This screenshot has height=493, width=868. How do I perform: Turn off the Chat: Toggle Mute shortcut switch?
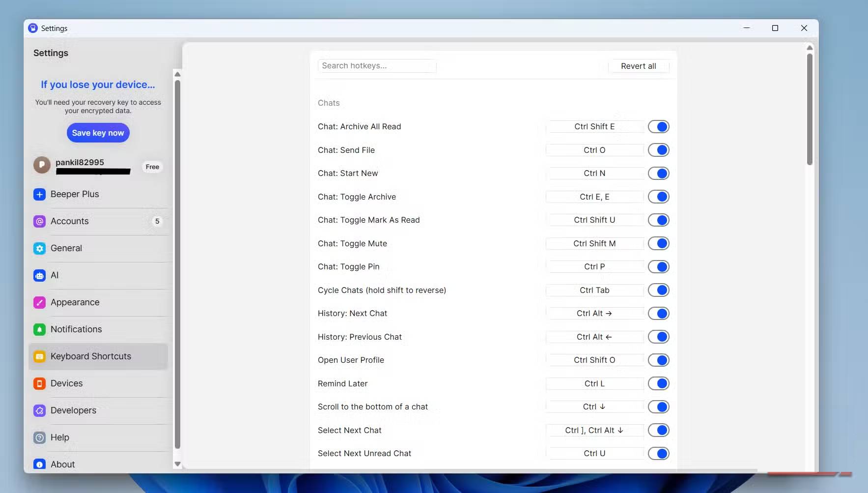point(658,243)
